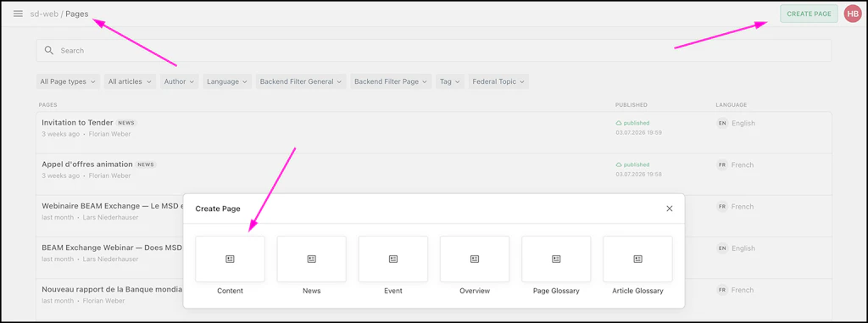The width and height of the screenshot is (868, 323).
Task: Close the Create Page dialog
Action: 670,209
